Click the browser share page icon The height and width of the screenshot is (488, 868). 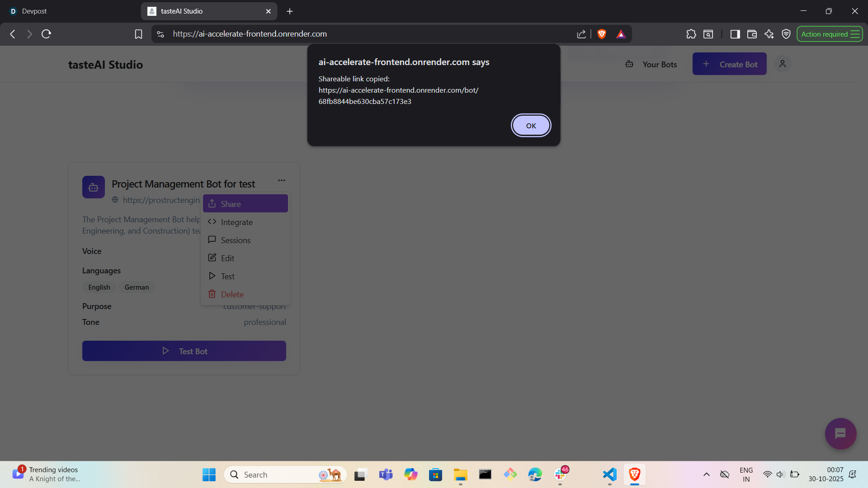click(x=581, y=34)
